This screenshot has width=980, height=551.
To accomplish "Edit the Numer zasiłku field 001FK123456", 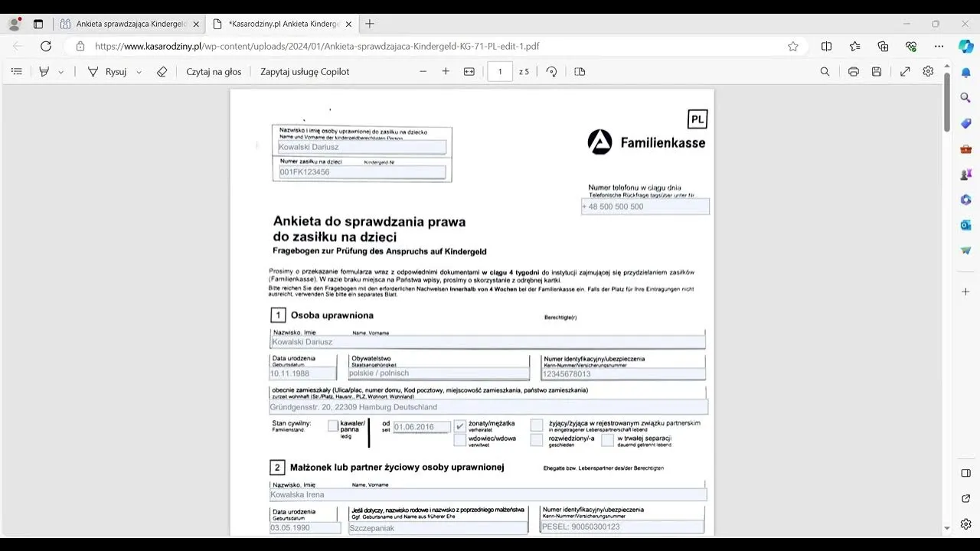I will pos(361,172).
